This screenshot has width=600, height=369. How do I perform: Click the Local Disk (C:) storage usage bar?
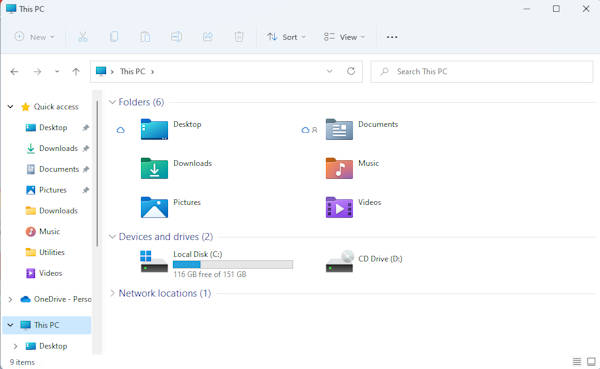point(233,264)
